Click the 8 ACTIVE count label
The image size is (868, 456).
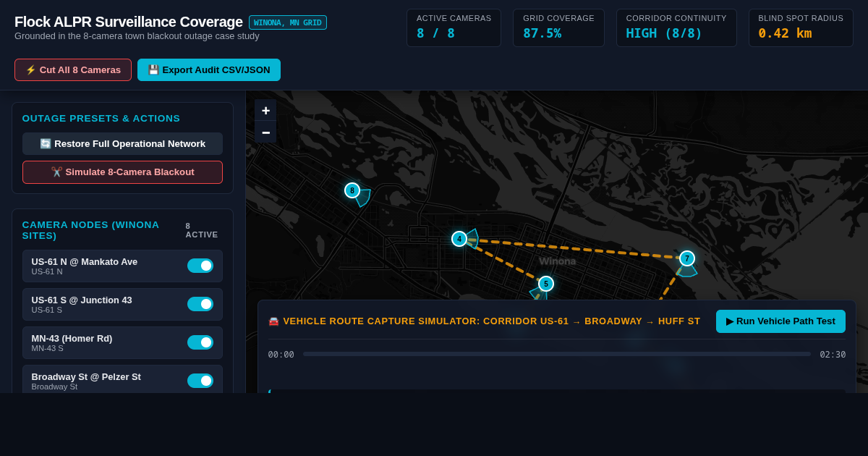point(202,230)
